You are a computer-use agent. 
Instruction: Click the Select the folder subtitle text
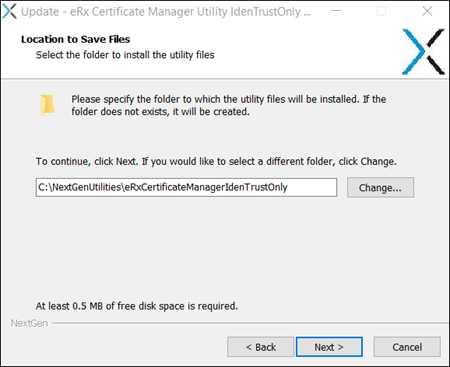125,55
